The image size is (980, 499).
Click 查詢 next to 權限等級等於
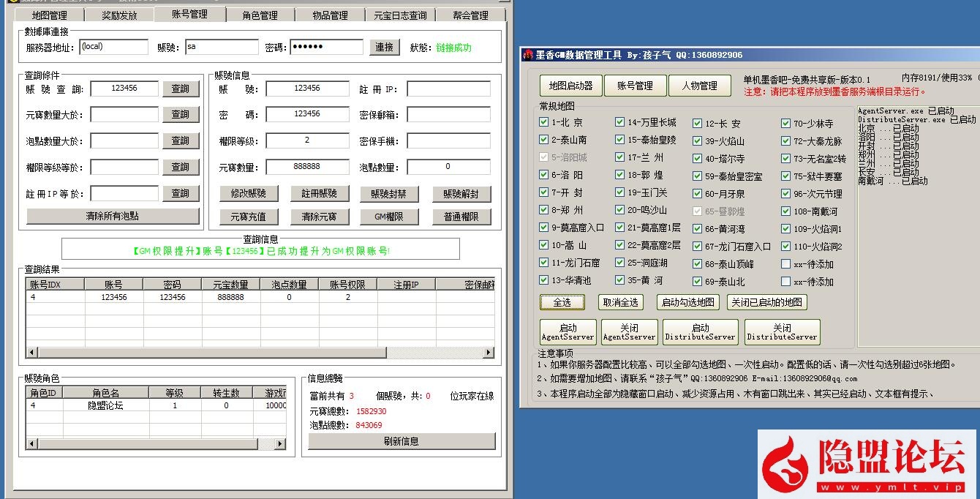(181, 168)
